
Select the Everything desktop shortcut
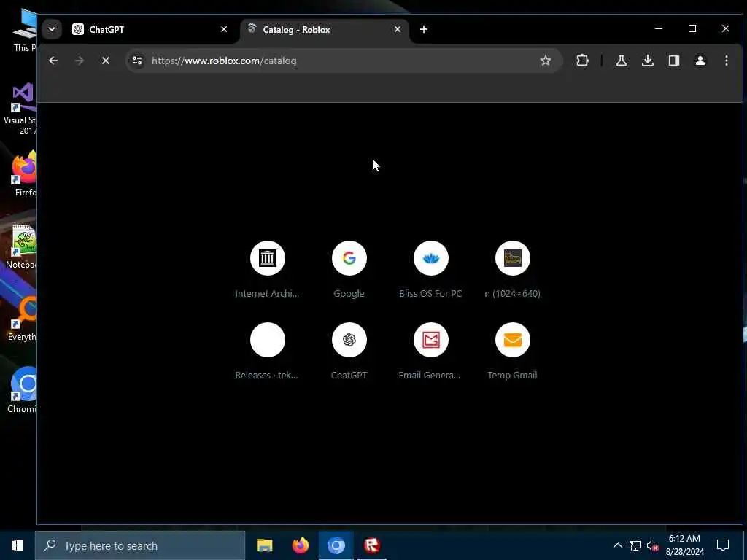[x=20, y=319]
